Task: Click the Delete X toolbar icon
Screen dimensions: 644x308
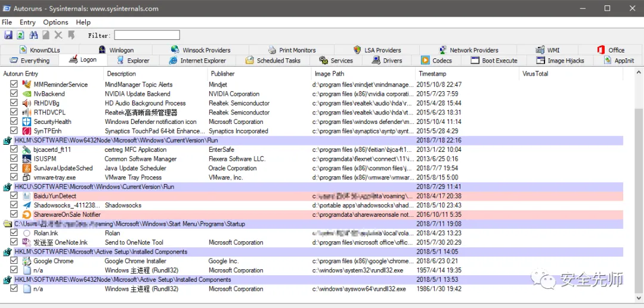Action: (58, 35)
